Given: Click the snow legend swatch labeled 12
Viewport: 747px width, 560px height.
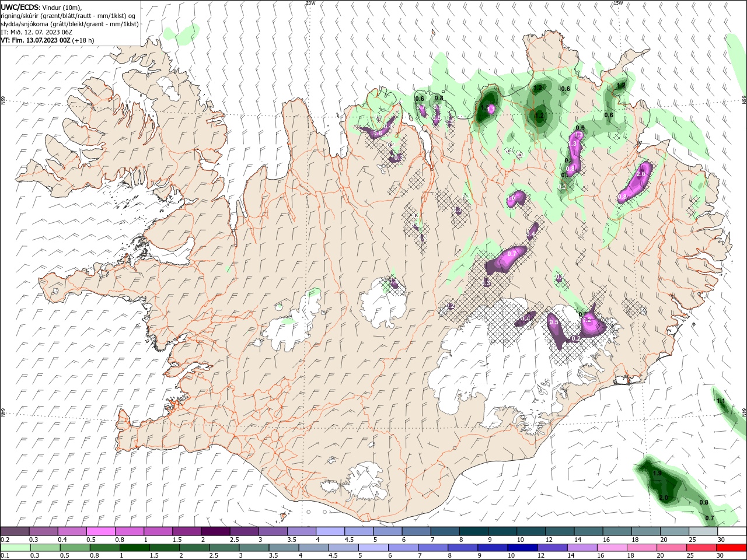Looking at the screenshot, I should 560,531.
